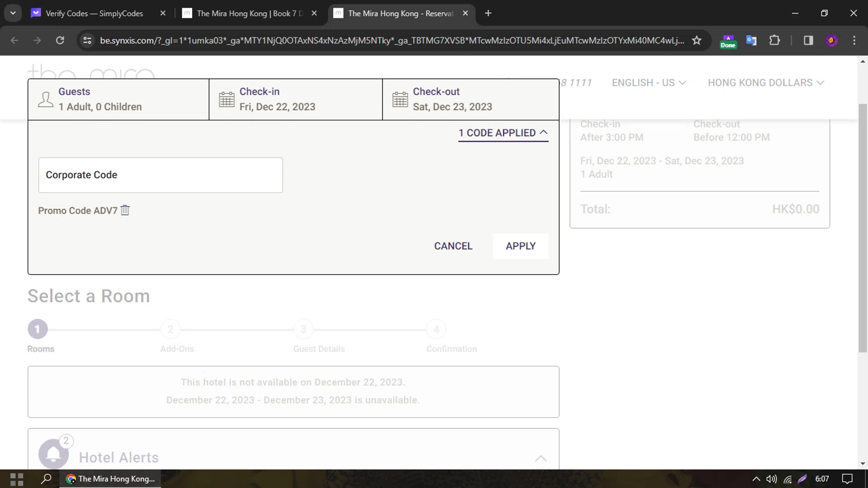The image size is (868, 488).
Task: Open Windows taskbar search
Action: click(x=46, y=479)
